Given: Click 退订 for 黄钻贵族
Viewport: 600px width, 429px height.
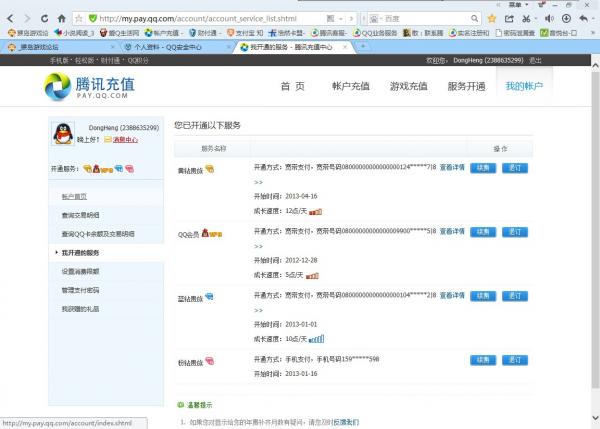Looking at the screenshot, I should pyautogui.click(x=515, y=168).
